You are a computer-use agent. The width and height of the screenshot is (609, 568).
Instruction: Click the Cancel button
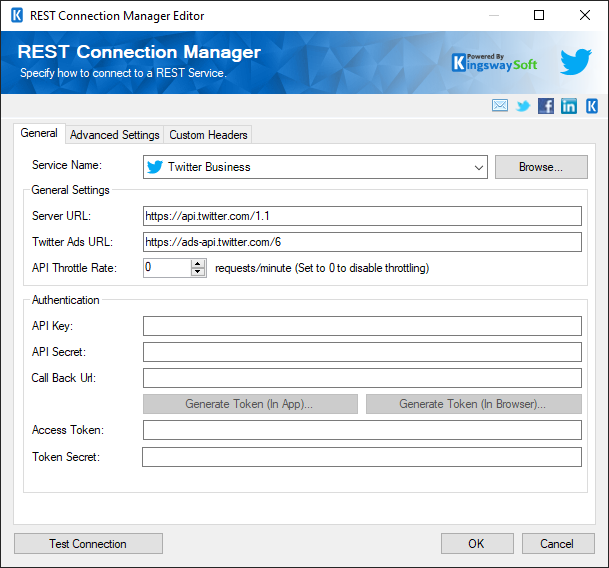point(558,544)
